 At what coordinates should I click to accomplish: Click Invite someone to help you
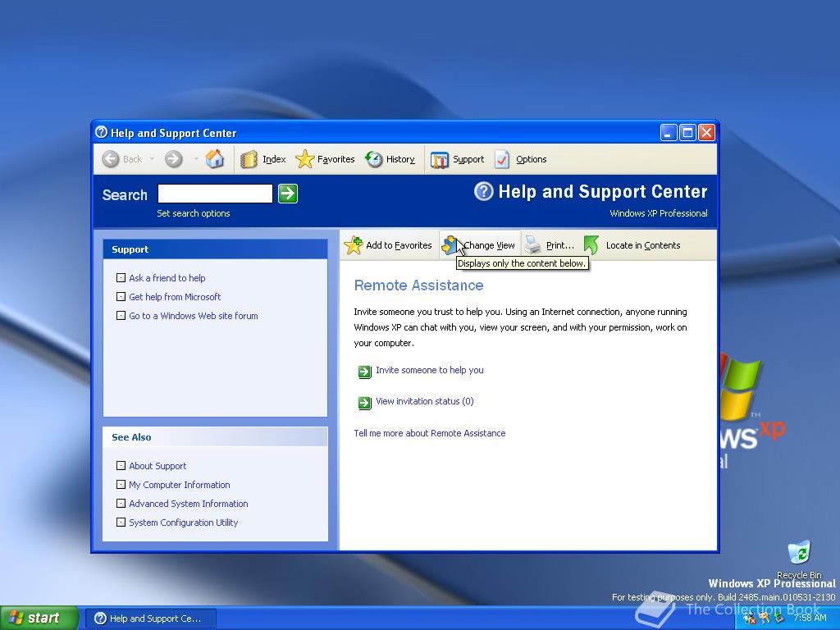pyautogui.click(x=430, y=370)
